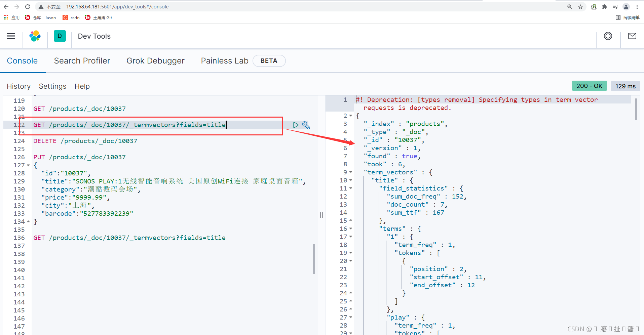Click the "_index" : "products" response line
This screenshot has height=335, width=644.
406,124
